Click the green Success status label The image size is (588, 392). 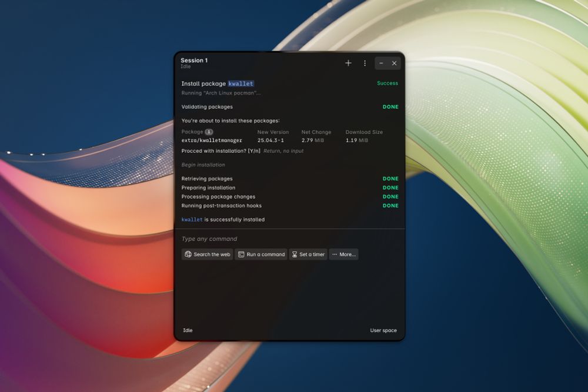[x=387, y=83]
